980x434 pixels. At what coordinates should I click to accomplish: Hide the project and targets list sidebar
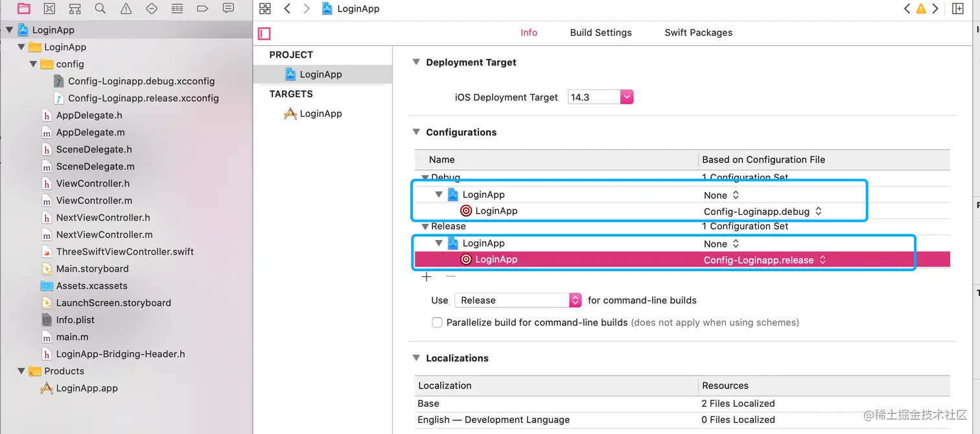(264, 33)
